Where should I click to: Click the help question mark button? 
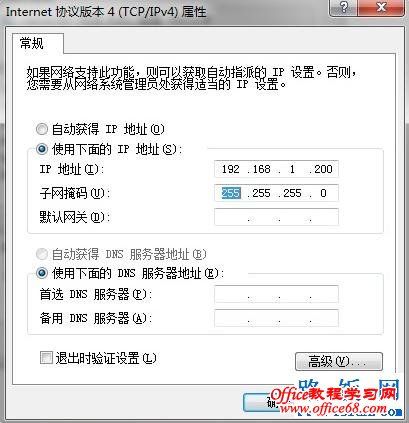[x=343, y=7]
